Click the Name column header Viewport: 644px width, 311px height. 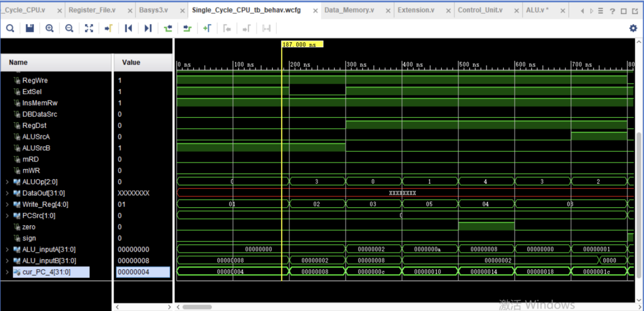56,62
